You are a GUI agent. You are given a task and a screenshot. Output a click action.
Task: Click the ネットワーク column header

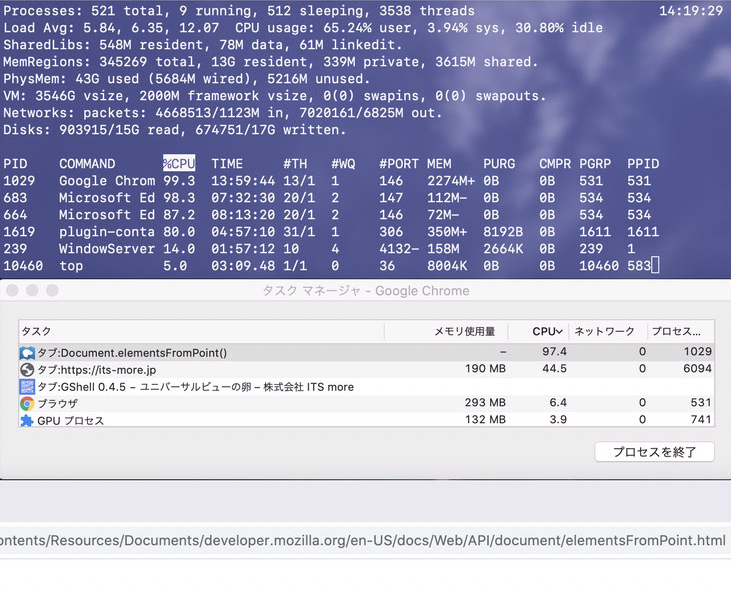pyautogui.click(x=603, y=331)
